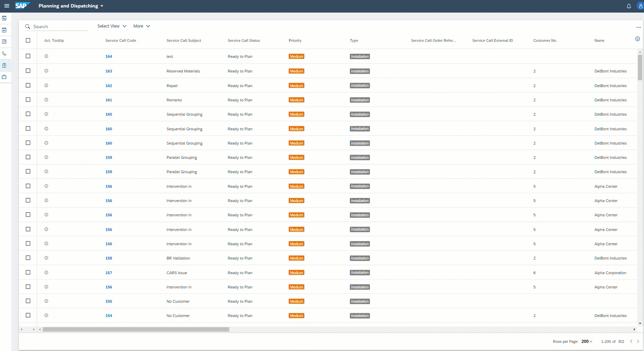Click the search magnifier icon
Screen dimensions: 644x351
[28, 27]
